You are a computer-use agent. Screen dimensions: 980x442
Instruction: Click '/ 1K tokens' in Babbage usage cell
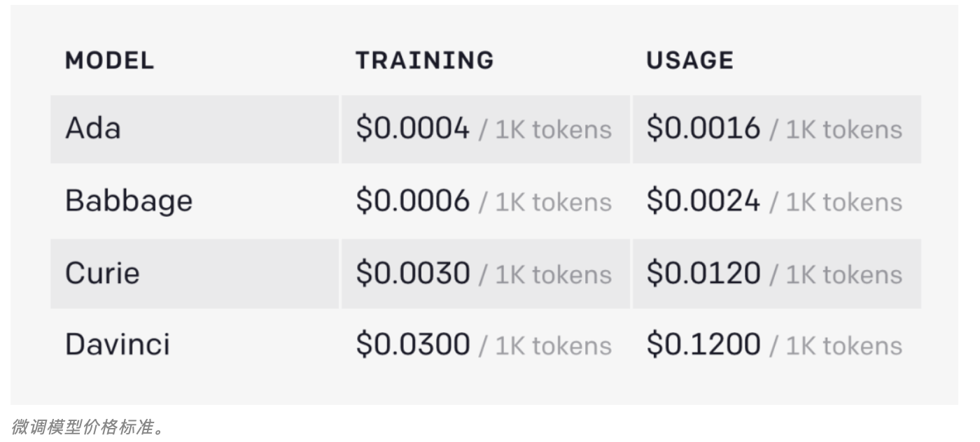(836, 203)
